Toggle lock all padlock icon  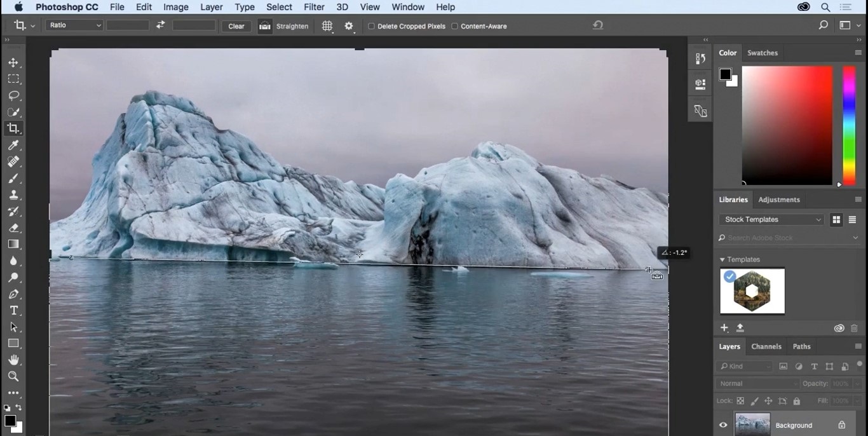coord(797,401)
